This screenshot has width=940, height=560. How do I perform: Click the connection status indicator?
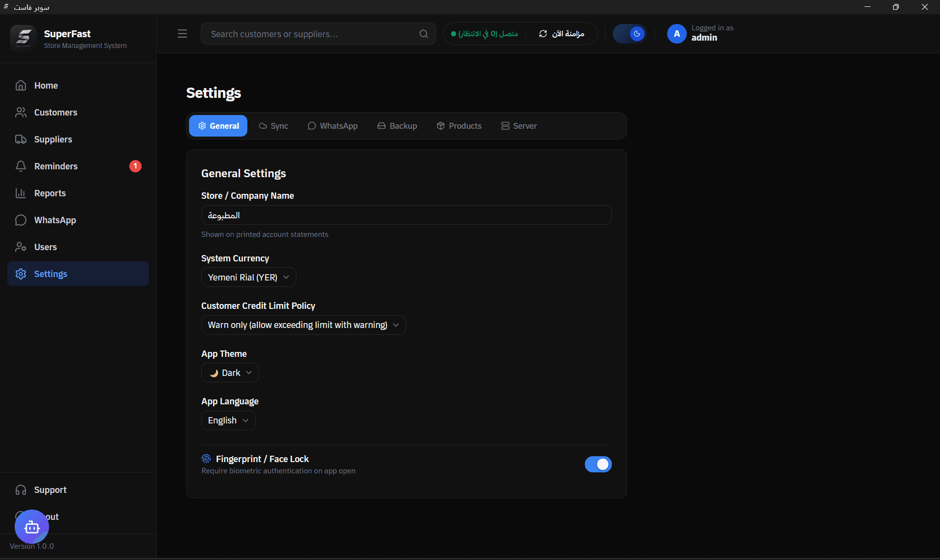point(484,34)
